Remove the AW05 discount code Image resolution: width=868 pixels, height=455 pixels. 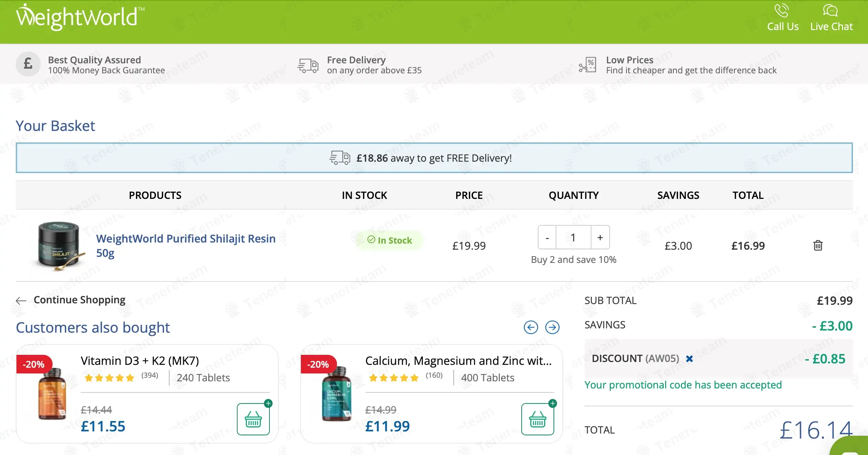[x=689, y=358]
